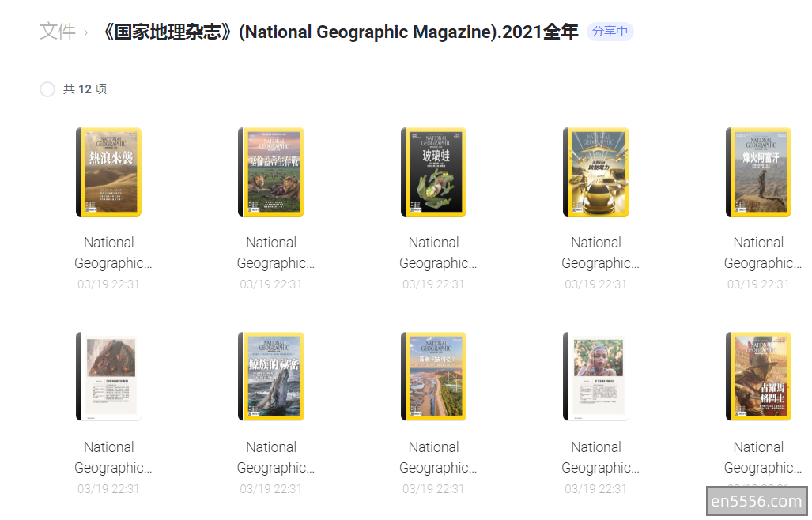Click the file name under the golden car cover
The image size is (812, 520).
600,253
